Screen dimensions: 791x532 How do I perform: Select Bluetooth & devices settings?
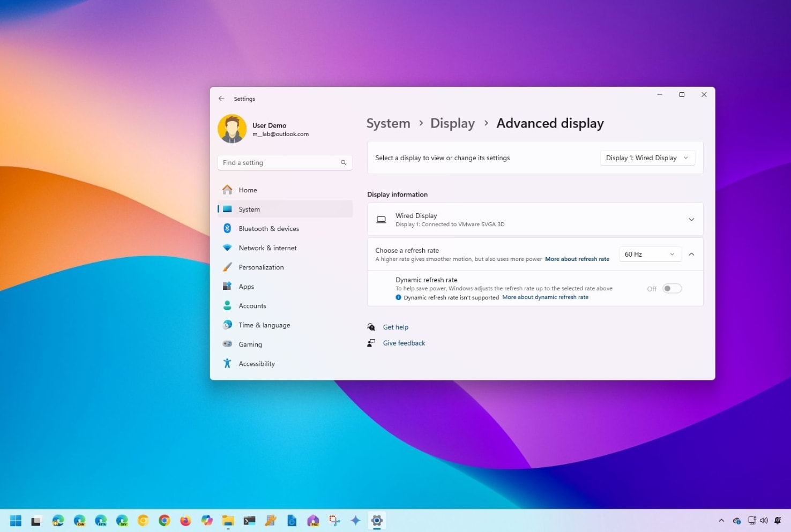tap(269, 228)
